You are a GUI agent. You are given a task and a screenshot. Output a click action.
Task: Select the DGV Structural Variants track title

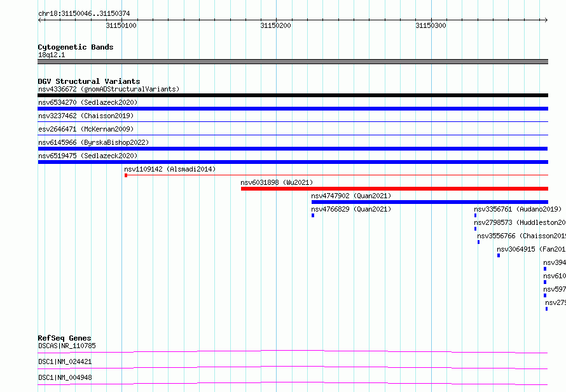tap(89, 81)
